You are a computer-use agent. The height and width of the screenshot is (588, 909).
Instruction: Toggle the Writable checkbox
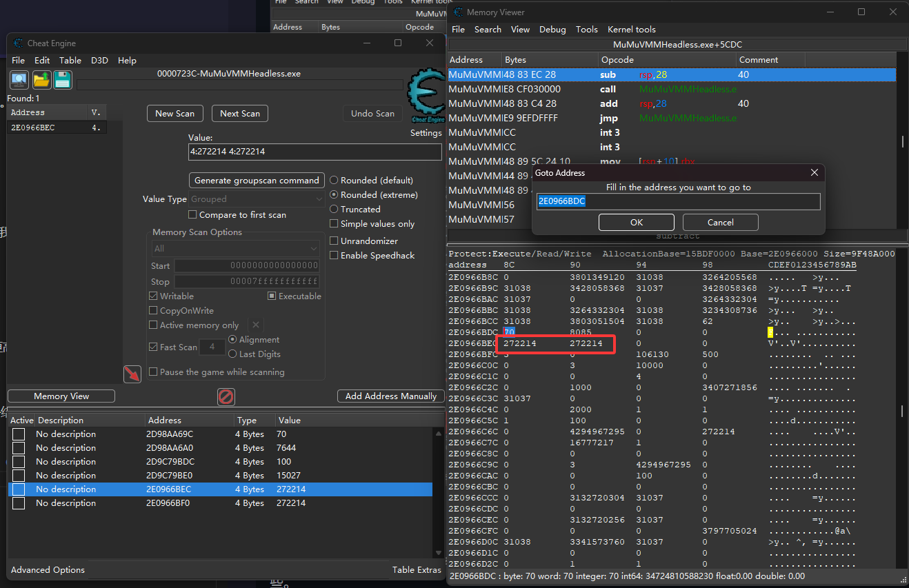point(153,296)
